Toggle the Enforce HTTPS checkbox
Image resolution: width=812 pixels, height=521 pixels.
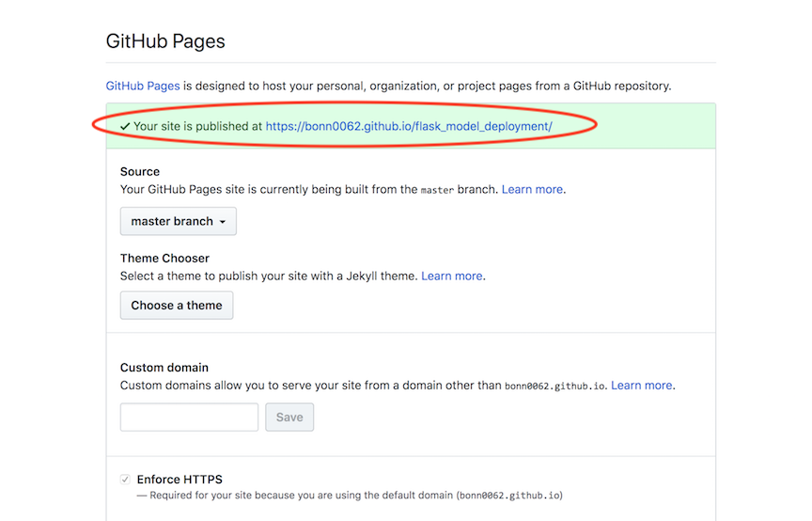125,480
